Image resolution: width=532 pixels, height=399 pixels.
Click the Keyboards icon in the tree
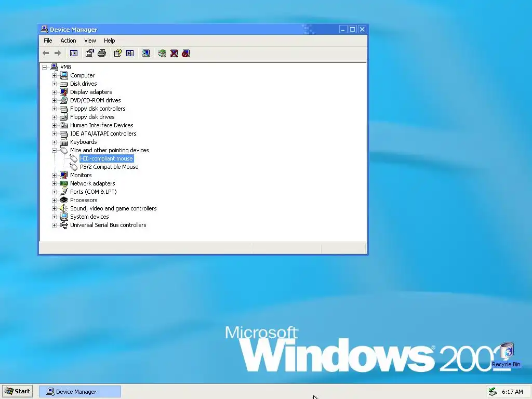coord(63,142)
